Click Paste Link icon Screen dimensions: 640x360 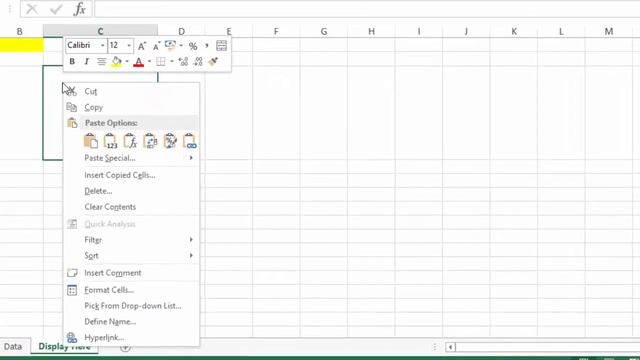[x=189, y=141]
